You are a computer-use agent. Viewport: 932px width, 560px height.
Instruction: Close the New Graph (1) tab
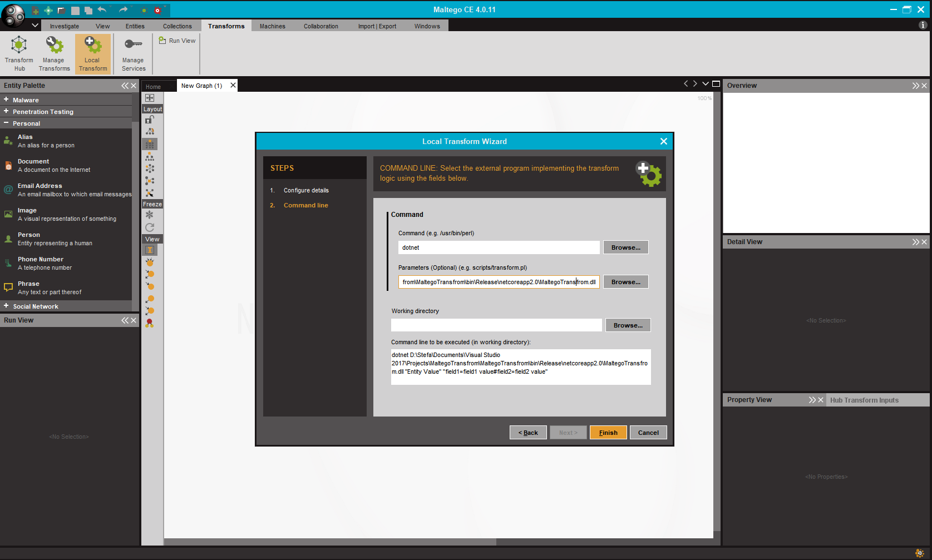coord(233,85)
